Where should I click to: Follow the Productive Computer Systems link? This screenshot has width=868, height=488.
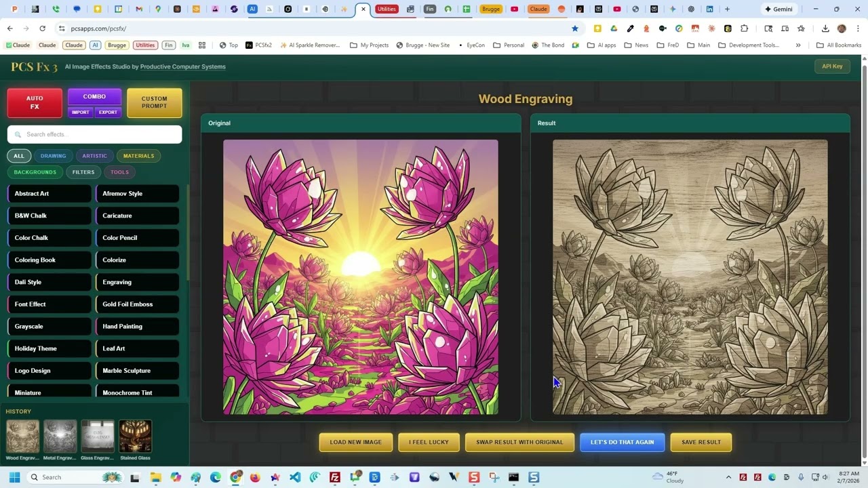183,66
